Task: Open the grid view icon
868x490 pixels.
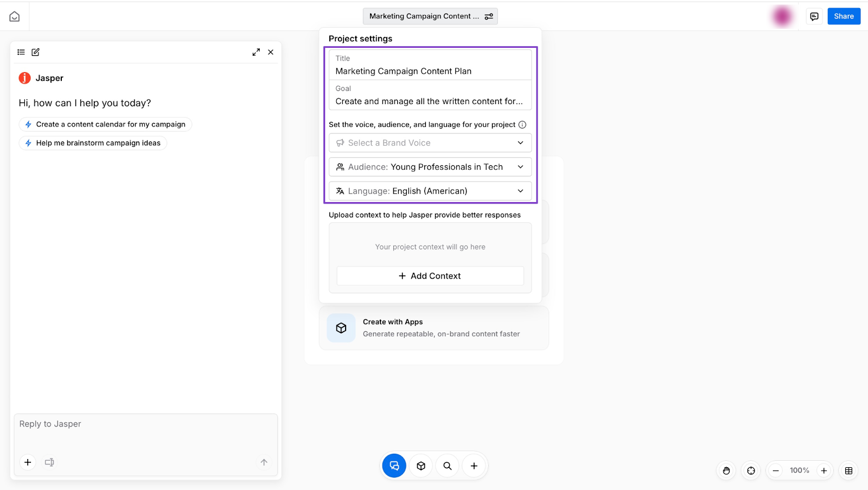Action: click(849, 470)
